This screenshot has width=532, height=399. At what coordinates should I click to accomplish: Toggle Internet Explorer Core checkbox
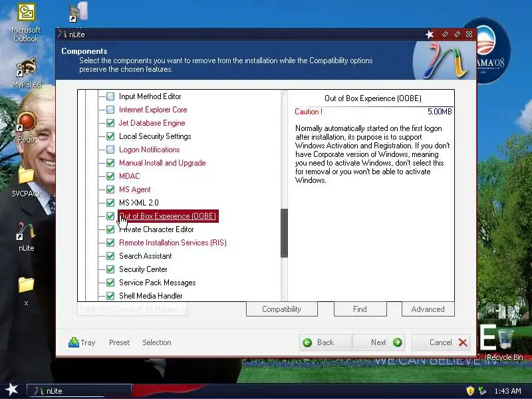coord(110,110)
